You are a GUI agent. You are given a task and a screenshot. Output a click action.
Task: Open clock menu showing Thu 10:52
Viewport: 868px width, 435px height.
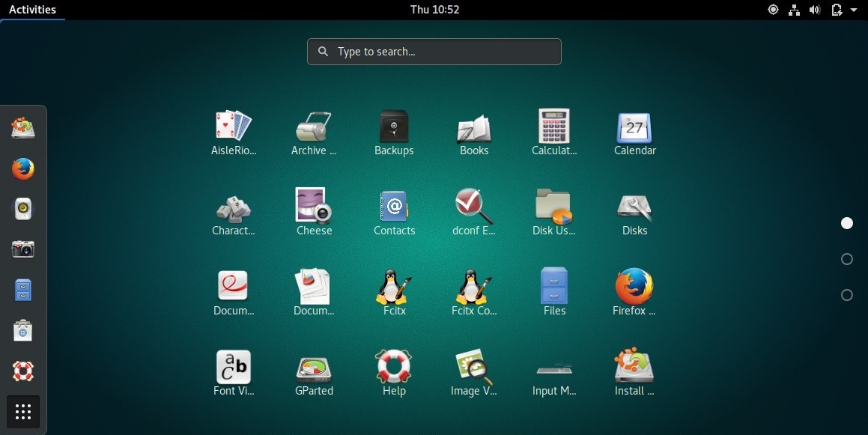(434, 10)
